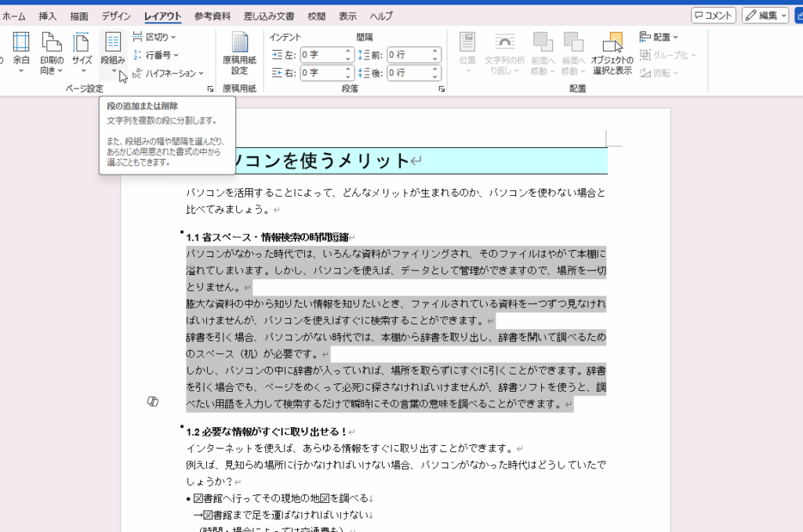Click the left indent 左 input field
The width and height of the screenshot is (803, 532).
pos(322,55)
